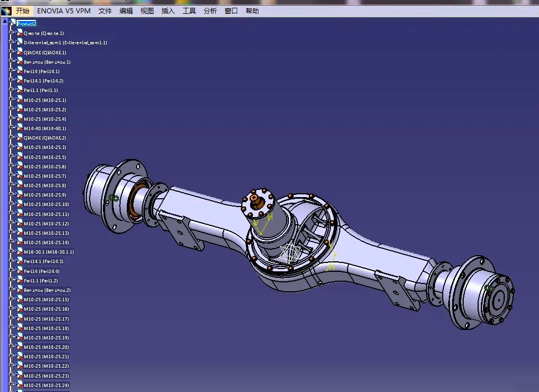Image resolution: width=539 pixels, height=392 pixels.
Task: Click the part icon for Part14.1 (Part14.2)
Action: tap(19, 80)
